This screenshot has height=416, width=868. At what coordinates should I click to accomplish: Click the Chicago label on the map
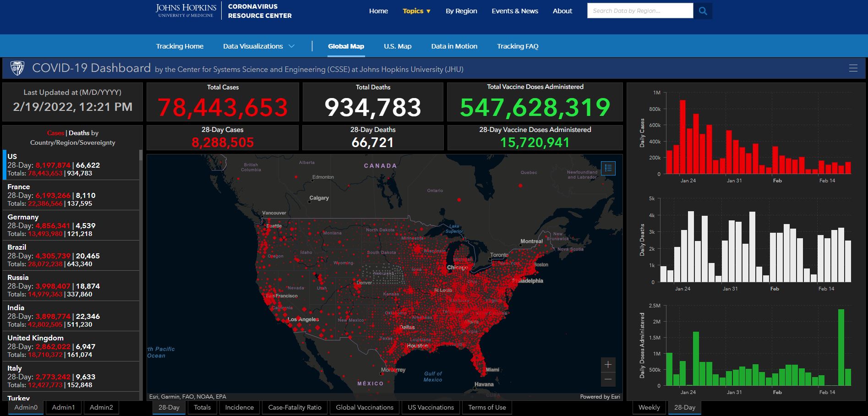[x=457, y=267]
